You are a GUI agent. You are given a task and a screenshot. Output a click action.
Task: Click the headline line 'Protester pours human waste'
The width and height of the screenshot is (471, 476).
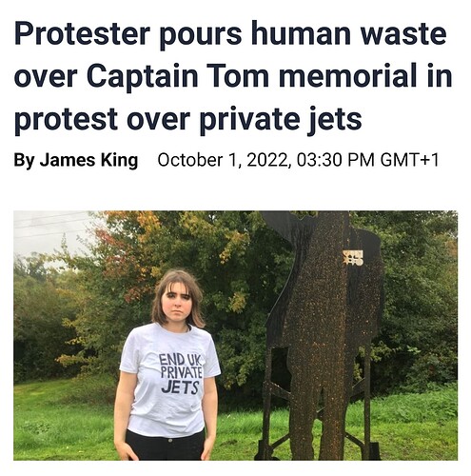230,34
